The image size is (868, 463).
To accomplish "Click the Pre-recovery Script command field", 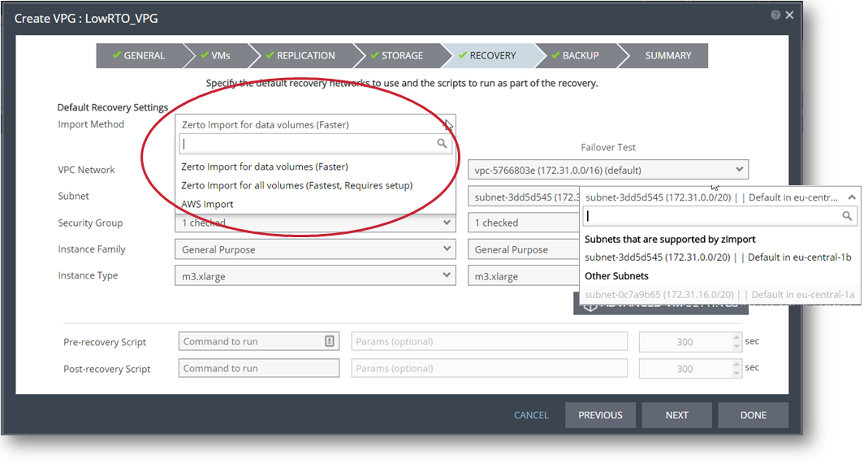I will click(258, 342).
